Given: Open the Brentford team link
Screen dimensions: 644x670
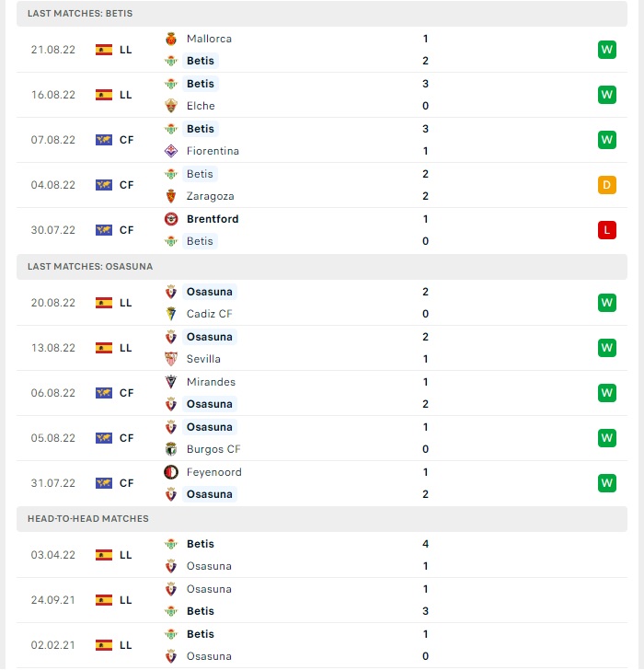Looking at the screenshot, I should [x=213, y=219].
